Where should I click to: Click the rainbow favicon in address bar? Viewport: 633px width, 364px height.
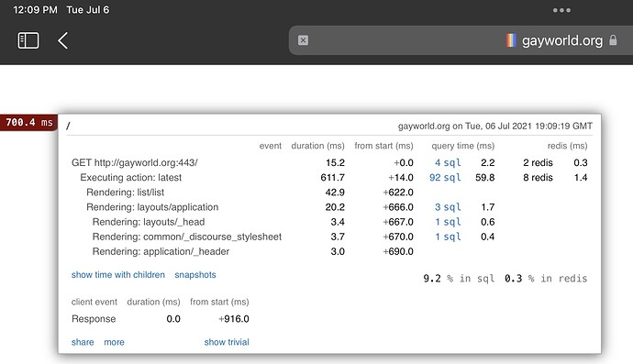click(511, 40)
